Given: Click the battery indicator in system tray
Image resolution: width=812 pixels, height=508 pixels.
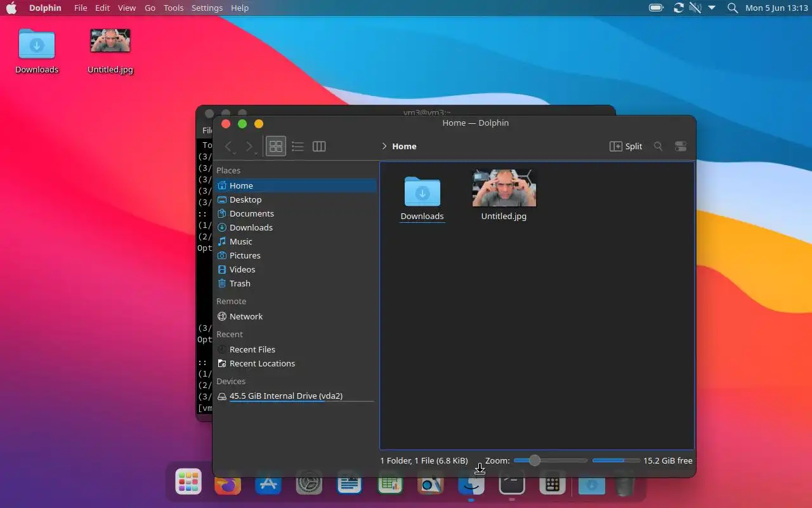Looking at the screenshot, I should 656,8.
